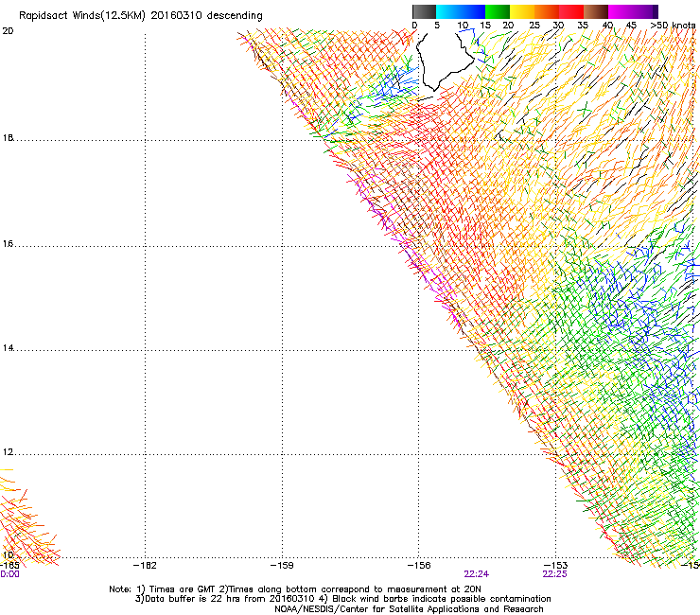Viewport: 700px width, 615px height.
Task: Click the latitude label 20
Action: [8, 31]
